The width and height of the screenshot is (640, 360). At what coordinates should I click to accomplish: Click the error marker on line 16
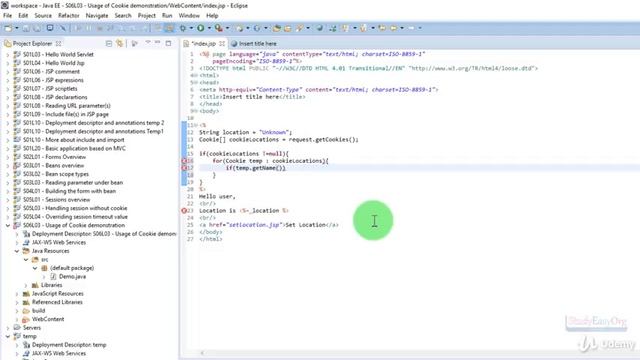point(184,161)
